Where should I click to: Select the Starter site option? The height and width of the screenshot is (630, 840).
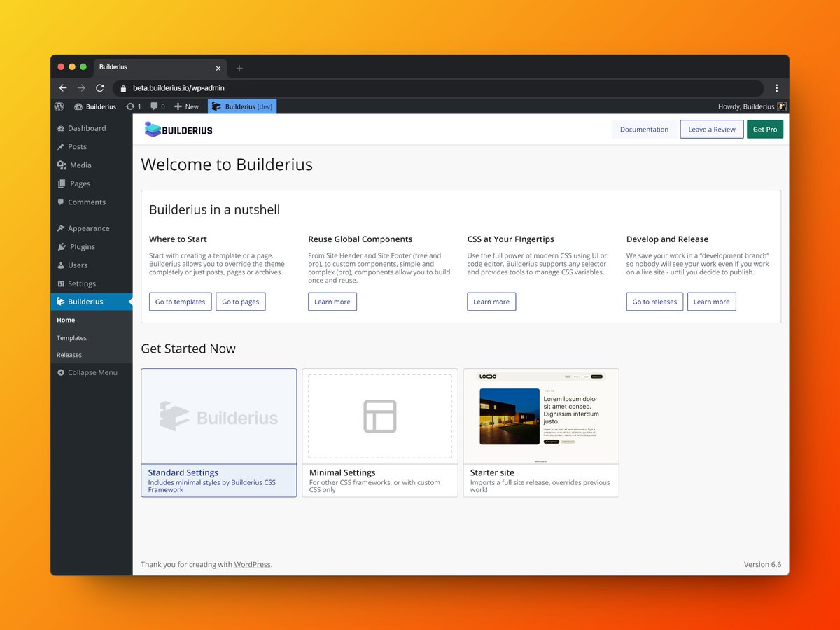[x=540, y=432]
